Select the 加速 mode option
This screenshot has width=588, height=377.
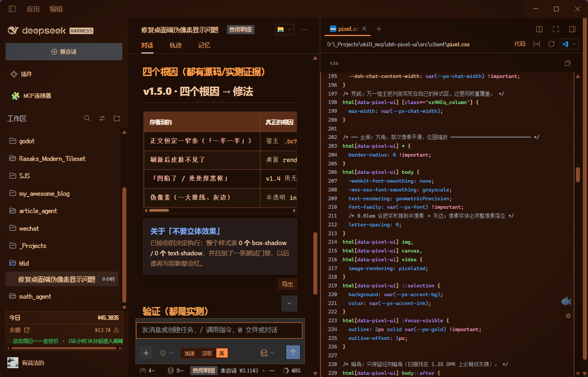pyautogui.click(x=190, y=353)
